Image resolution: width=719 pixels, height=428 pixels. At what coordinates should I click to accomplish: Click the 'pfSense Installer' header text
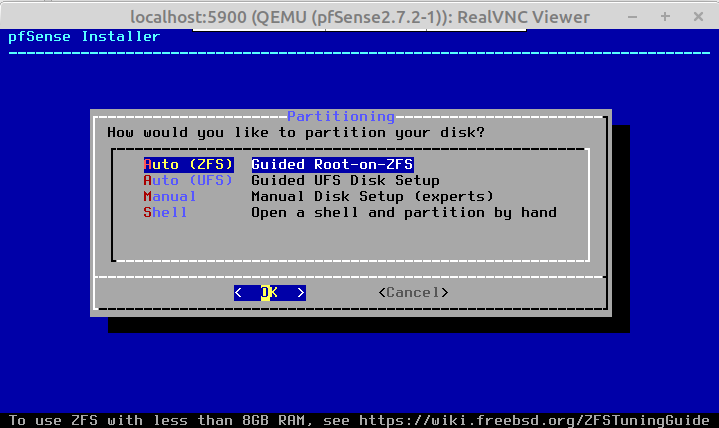pyautogui.click(x=84, y=36)
